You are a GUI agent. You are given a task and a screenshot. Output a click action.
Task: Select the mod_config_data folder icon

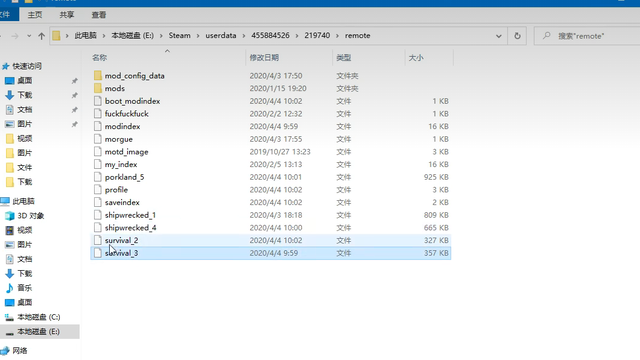(98, 76)
